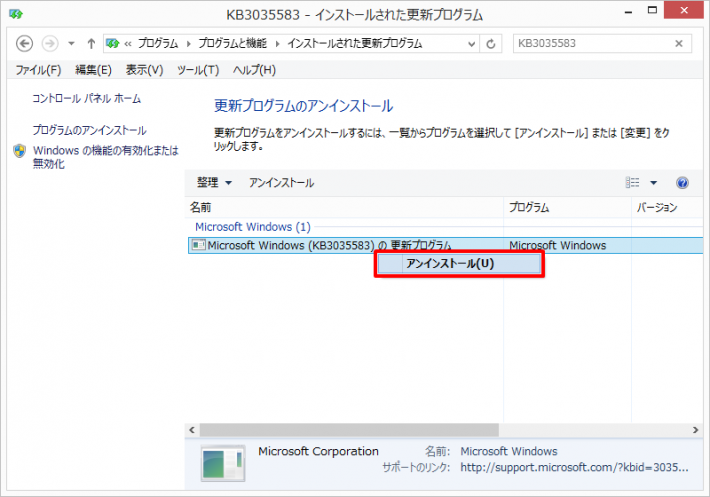Click the shield icon beside Windows features

(19, 151)
